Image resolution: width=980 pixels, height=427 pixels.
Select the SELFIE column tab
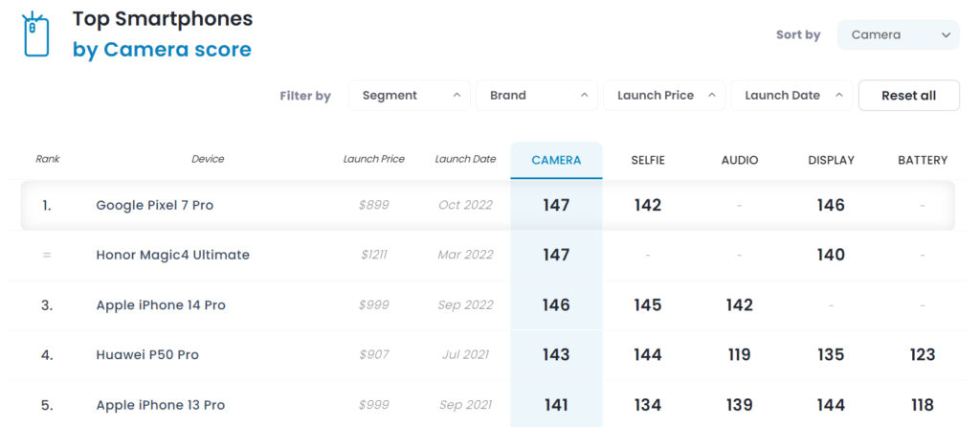pos(648,160)
